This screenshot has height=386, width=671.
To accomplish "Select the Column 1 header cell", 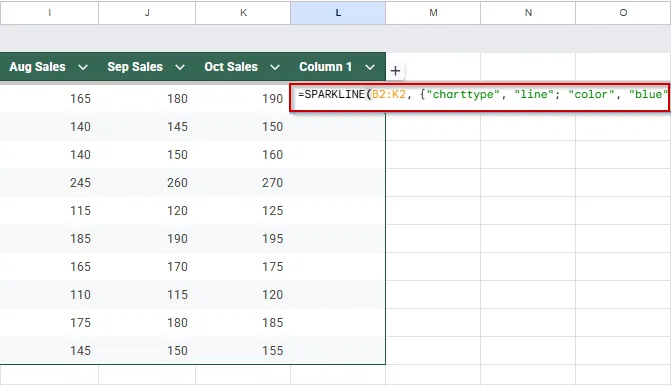I will coord(338,67).
